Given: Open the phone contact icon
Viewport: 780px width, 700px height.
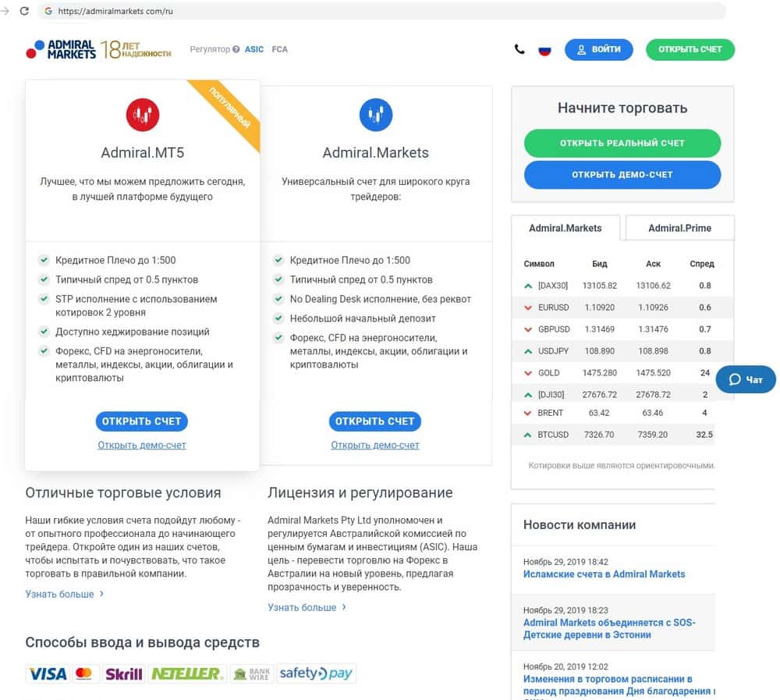Looking at the screenshot, I should point(519,49).
